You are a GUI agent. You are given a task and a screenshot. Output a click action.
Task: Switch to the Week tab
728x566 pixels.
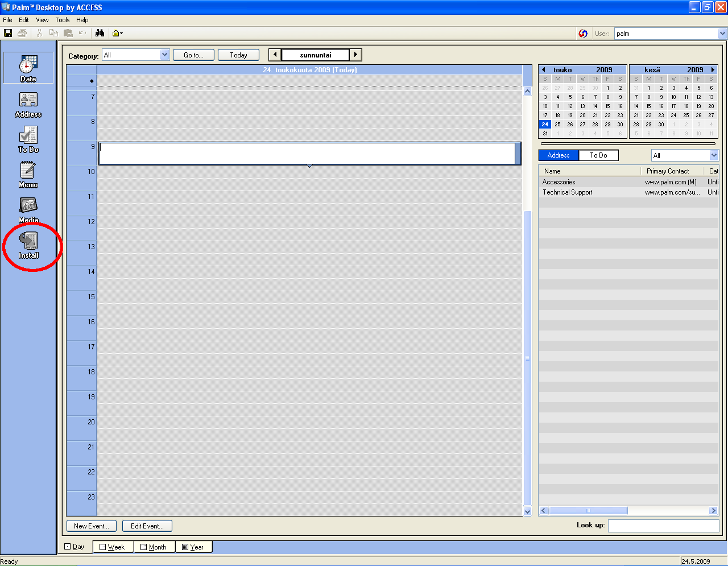pos(113,547)
